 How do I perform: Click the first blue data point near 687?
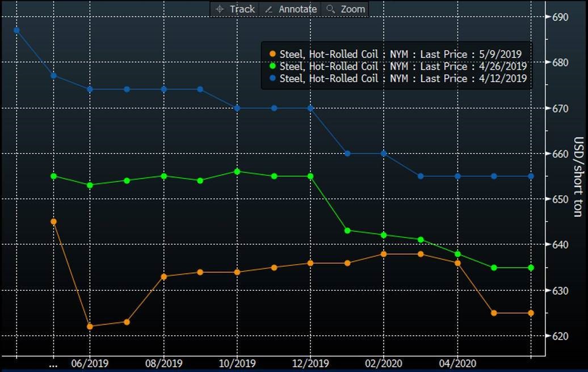point(16,30)
